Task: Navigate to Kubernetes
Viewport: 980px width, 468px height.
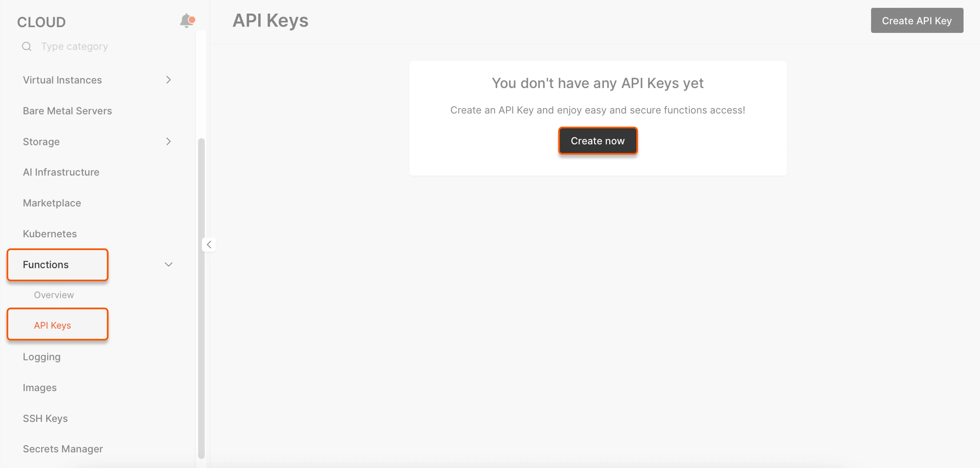Action: 50,234
